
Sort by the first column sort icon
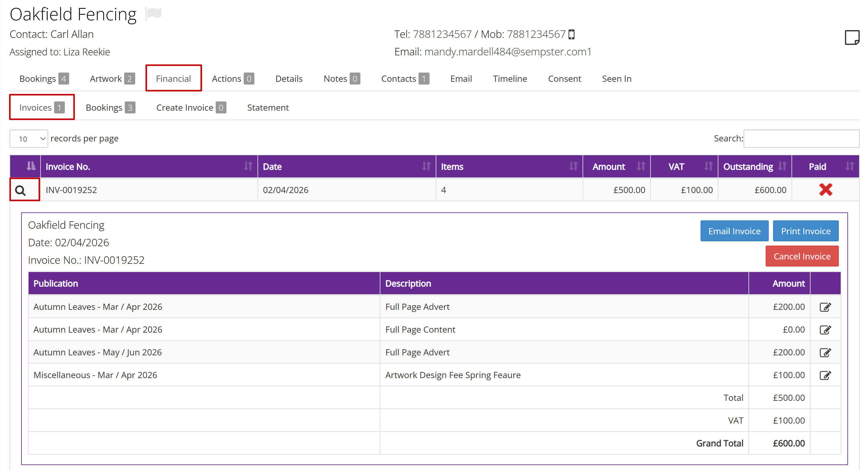(31, 166)
